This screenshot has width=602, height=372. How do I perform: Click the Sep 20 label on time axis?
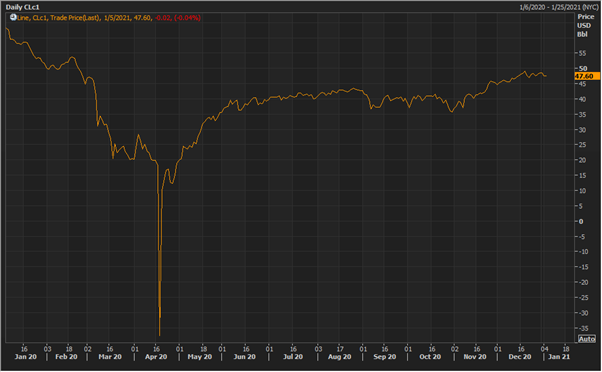tap(385, 357)
